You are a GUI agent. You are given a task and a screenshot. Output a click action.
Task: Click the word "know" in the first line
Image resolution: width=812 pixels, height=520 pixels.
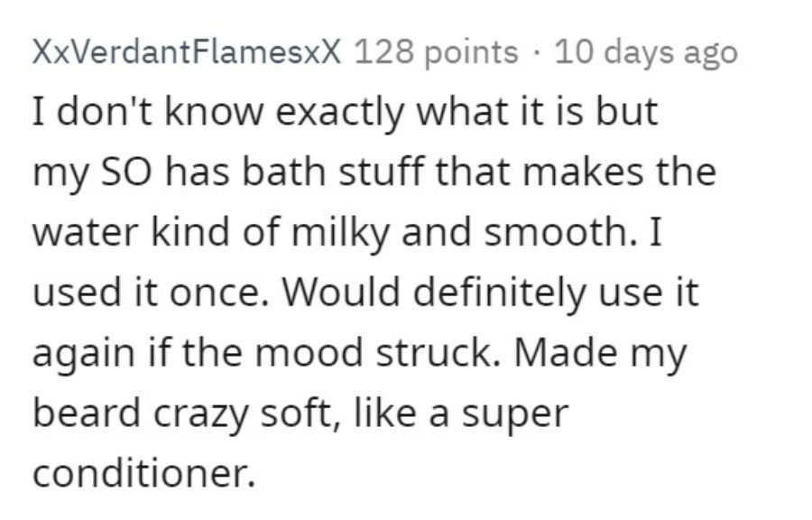213,111
